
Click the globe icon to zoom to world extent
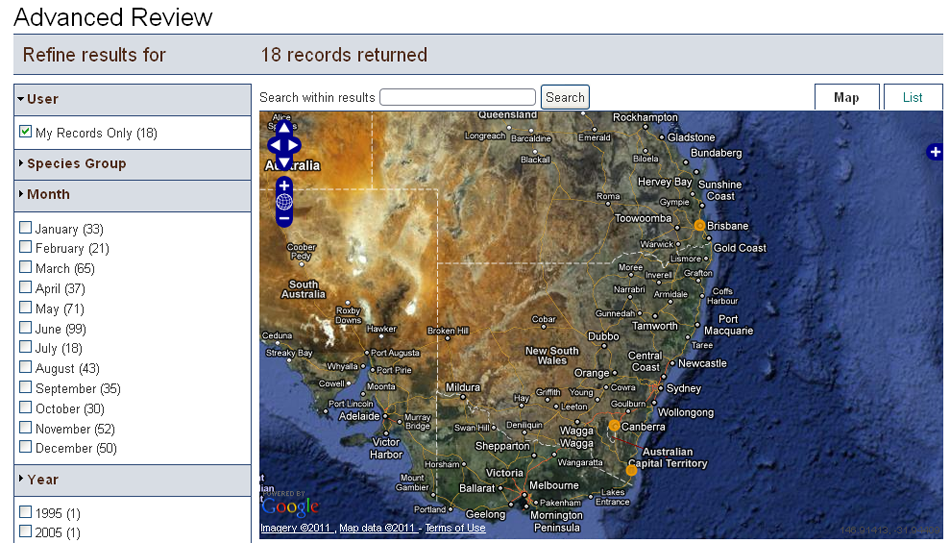(x=284, y=201)
